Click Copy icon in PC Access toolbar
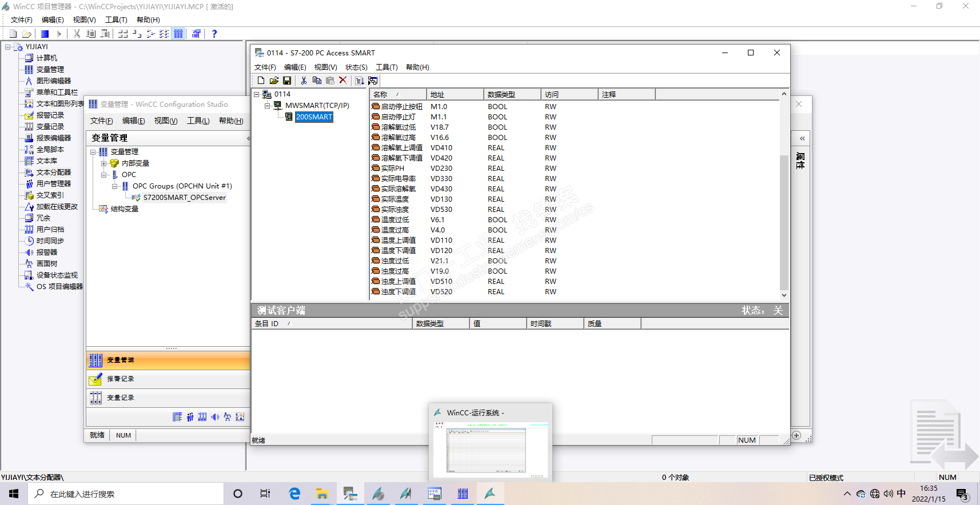Image resolution: width=980 pixels, height=505 pixels. coord(317,81)
